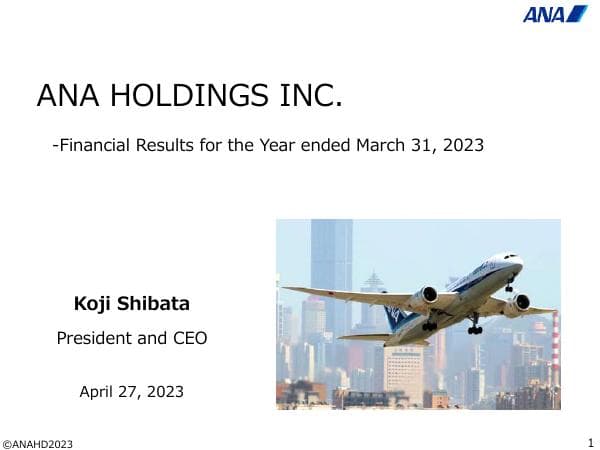The height and width of the screenshot is (450, 600).
Task: Click the ANA logo in the corner
Action: click(x=555, y=14)
